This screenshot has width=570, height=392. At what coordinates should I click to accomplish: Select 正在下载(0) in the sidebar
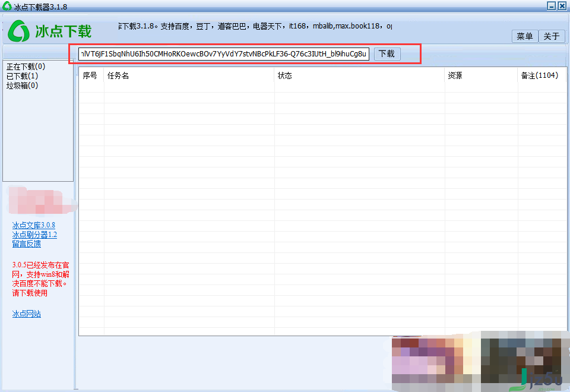[26, 67]
